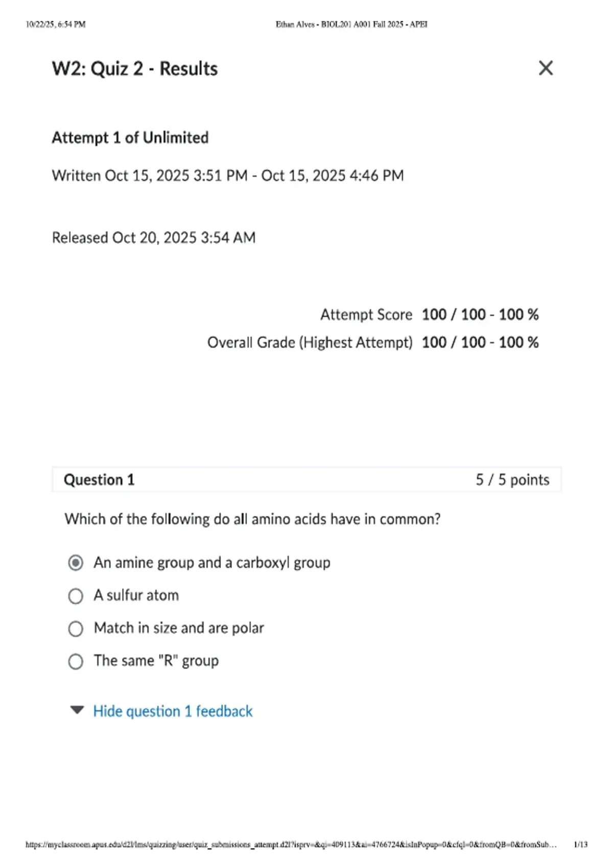Click the Hide question 1 feedback link
The width and height of the screenshot is (613, 868).
[x=173, y=711]
